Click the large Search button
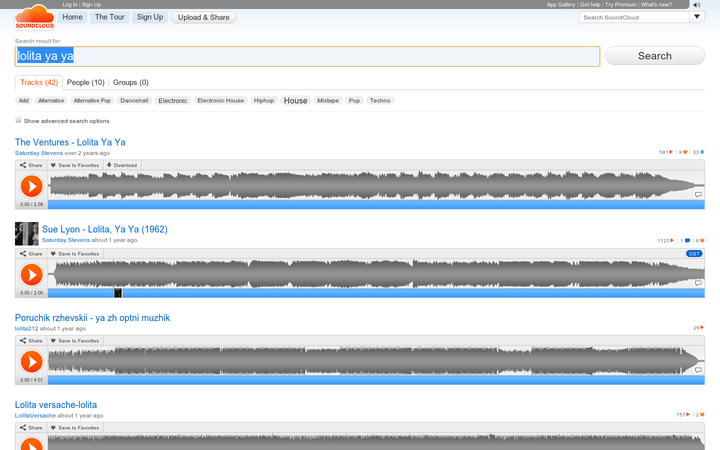 click(x=654, y=56)
